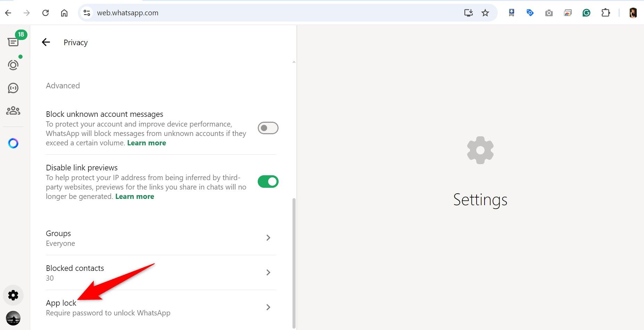Open Learn more about unknown account blocking
Image resolution: width=644 pixels, height=330 pixels.
pyautogui.click(x=147, y=143)
